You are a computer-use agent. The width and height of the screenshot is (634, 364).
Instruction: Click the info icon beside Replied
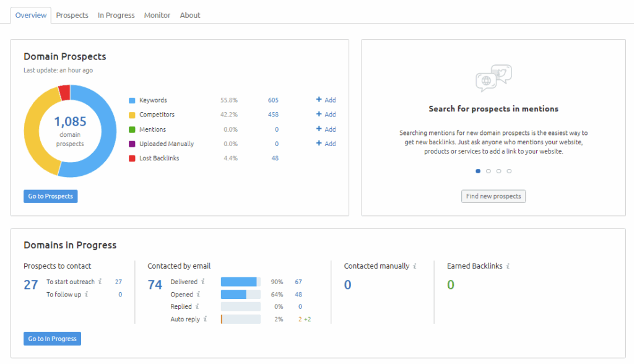198,306
